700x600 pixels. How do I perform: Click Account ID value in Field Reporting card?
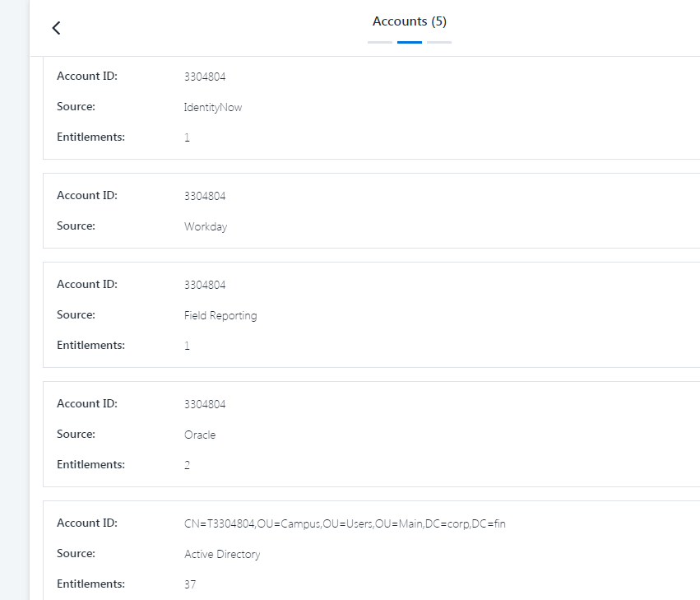point(205,285)
